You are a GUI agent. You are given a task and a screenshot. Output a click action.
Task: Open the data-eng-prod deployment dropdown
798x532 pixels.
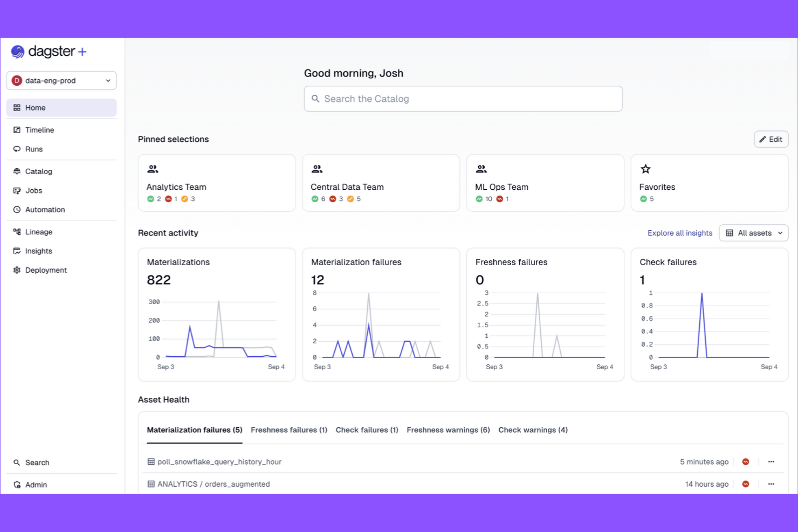coord(61,80)
